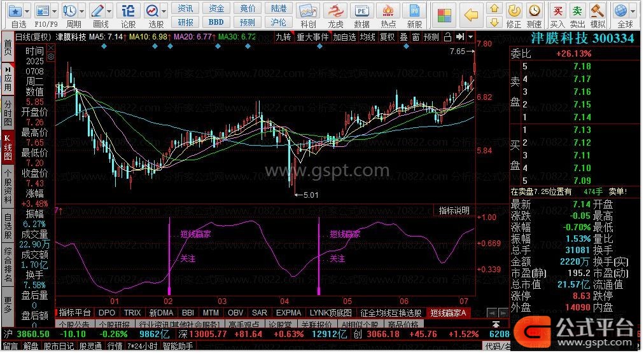
Task: Select the MTM indicator tab
Action: 211,313
